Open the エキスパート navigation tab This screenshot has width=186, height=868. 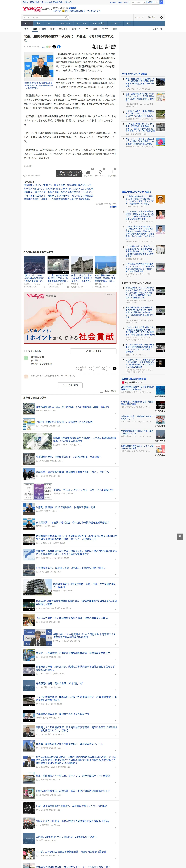click(64, 23)
